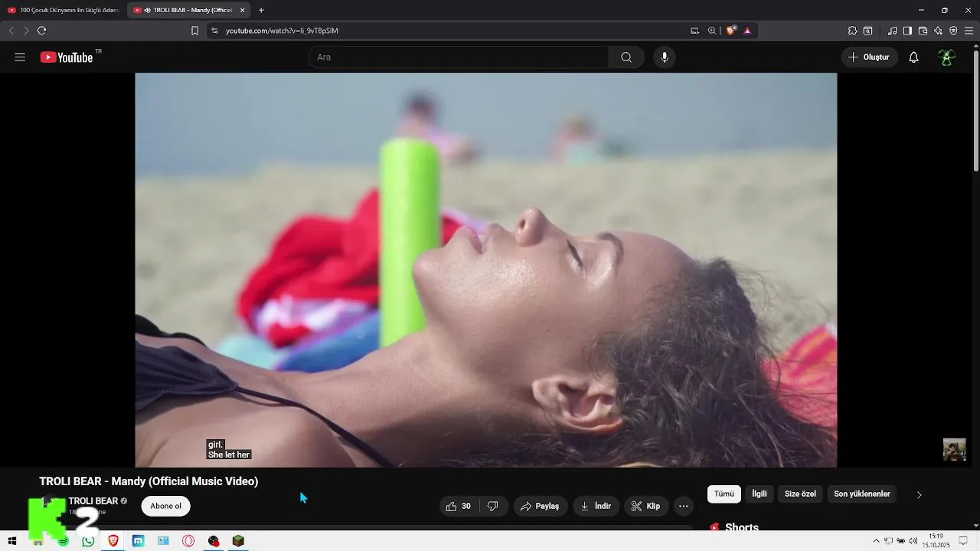The image size is (980, 551).
Task: Open the media control music note
Action: 892,31
